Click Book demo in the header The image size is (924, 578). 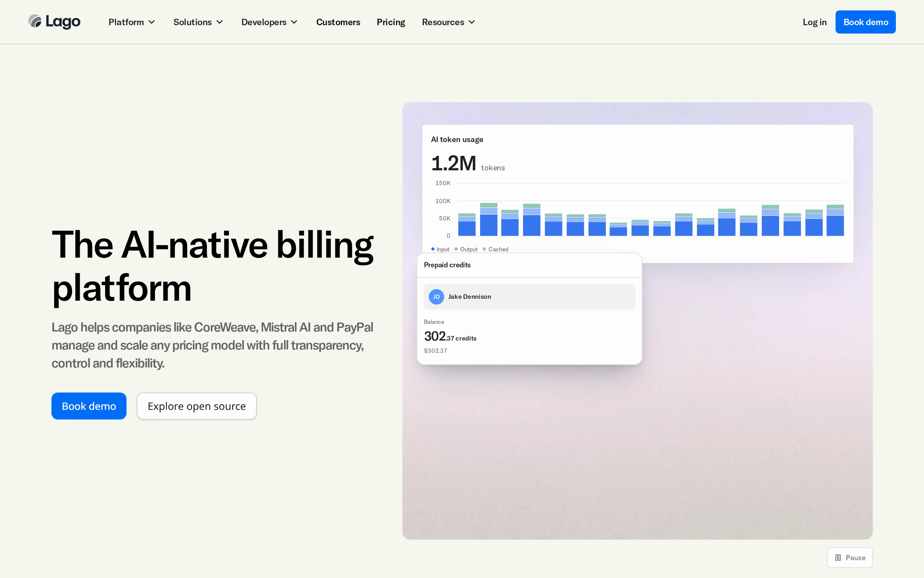point(866,22)
